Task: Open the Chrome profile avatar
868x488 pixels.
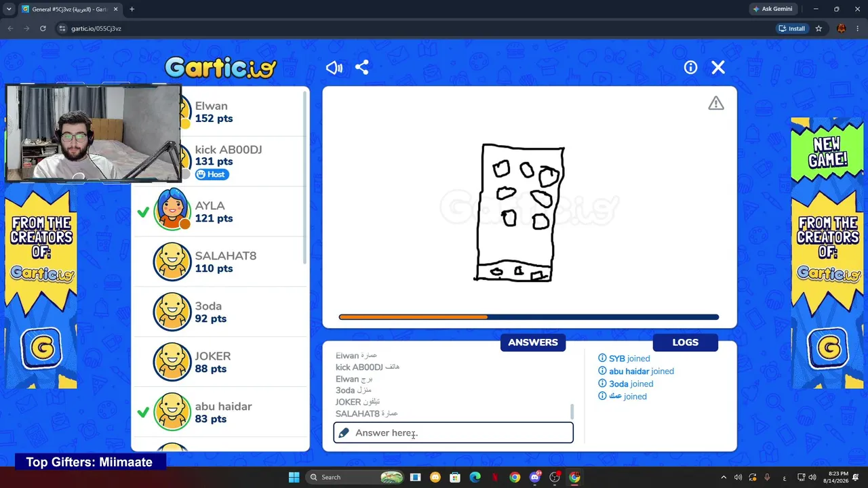Action: (842, 28)
